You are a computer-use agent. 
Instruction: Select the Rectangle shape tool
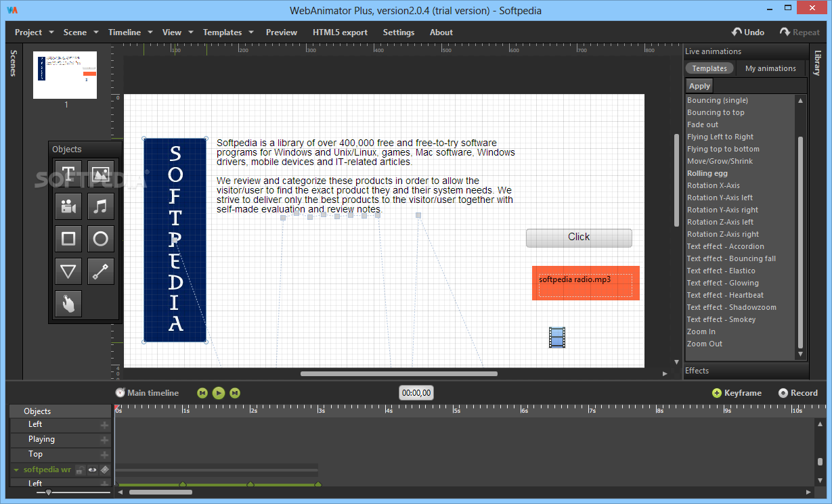tap(68, 239)
